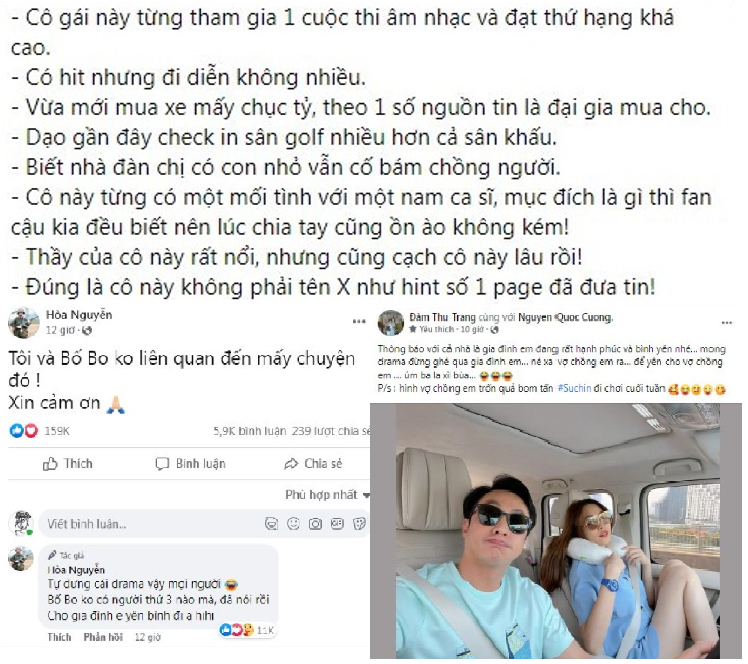This screenshot has height=664, width=748.
Task: Click Phản hồi under Hòa Nguyễn's comment
Action: click(103, 637)
